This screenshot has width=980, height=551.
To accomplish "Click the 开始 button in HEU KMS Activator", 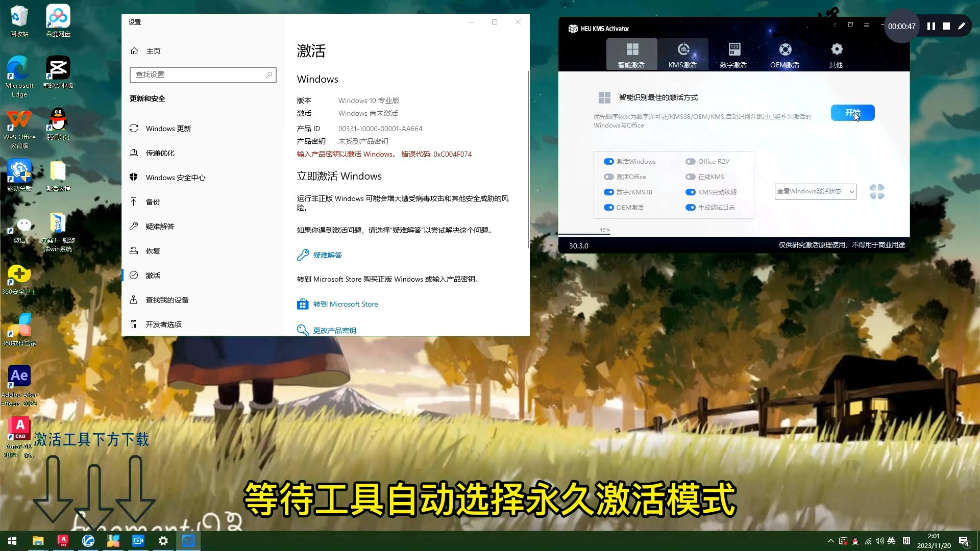I will point(852,113).
